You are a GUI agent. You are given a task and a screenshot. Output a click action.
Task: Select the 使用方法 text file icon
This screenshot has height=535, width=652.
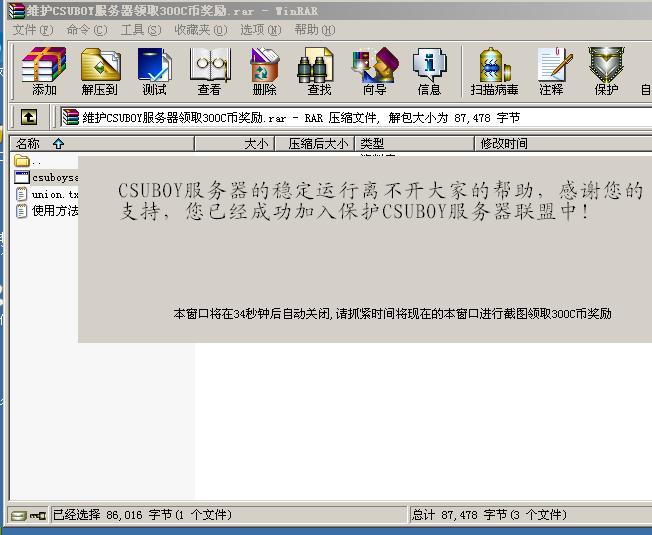(x=21, y=211)
